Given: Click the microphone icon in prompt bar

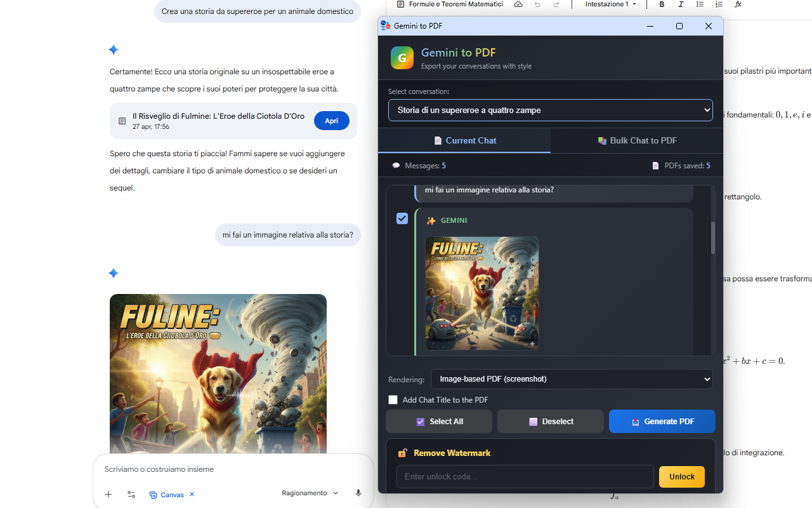Looking at the screenshot, I should pyautogui.click(x=358, y=493).
